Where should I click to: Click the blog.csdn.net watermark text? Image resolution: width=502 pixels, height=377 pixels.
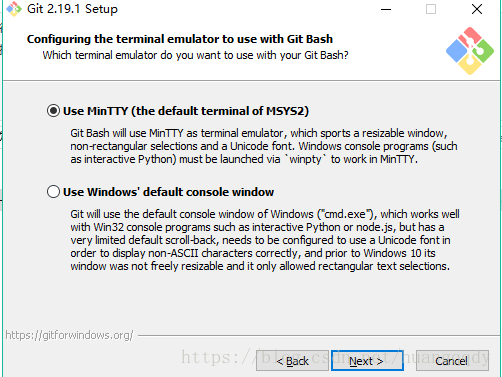pyautogui.click(x=335, y=357)
